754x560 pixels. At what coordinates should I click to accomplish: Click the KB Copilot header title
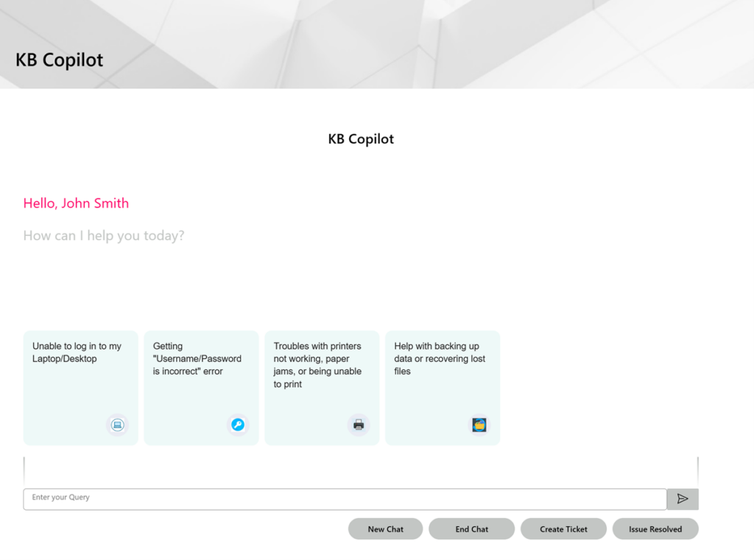coord(59,60)
